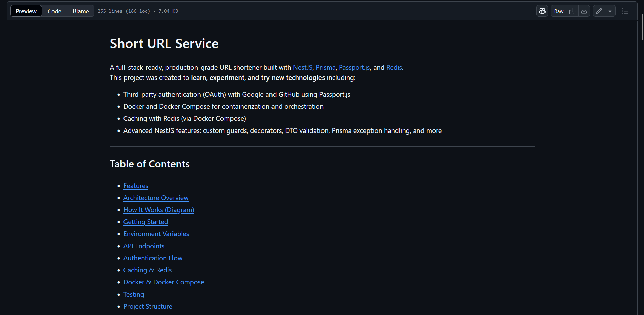The height and width of the screenshot is (315, 644).
Task: Open the Copilot icon for this file
Action: tap(542, 11)
